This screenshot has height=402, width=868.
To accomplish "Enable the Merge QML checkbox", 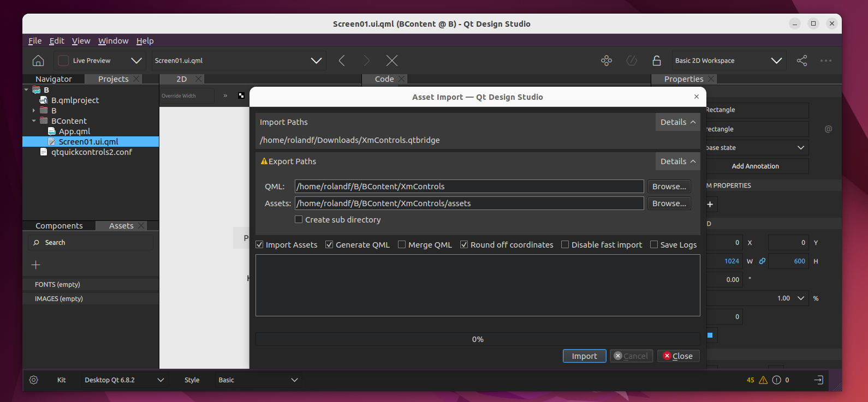I will 402,245.
